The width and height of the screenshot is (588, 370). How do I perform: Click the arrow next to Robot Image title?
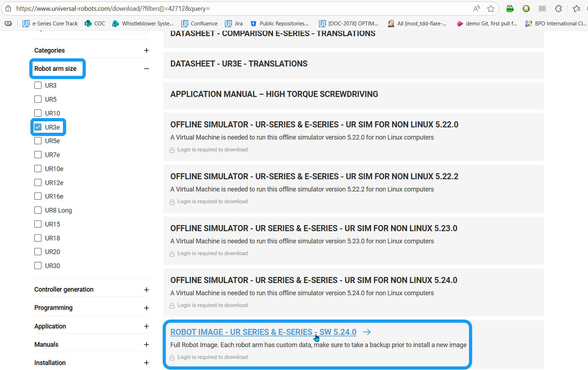pos(367,332)
